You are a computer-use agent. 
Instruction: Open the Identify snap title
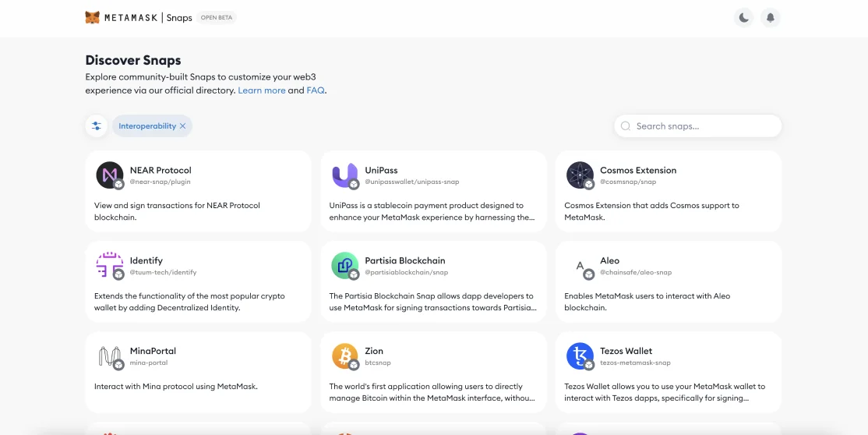146,260
